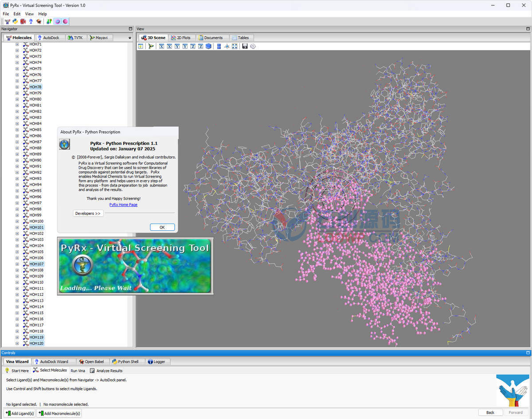532x419 pixels.
Task: Expand the HOH71 tree node
Action: [17, 44]
